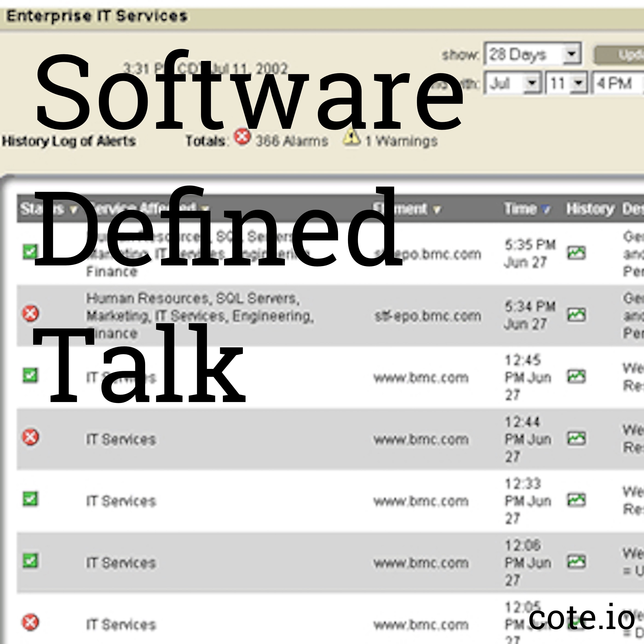This screenshot has width=644, height=644.
Task: Click IT Services in the 12:06 PM row
Action: click(x=121, y=563)
